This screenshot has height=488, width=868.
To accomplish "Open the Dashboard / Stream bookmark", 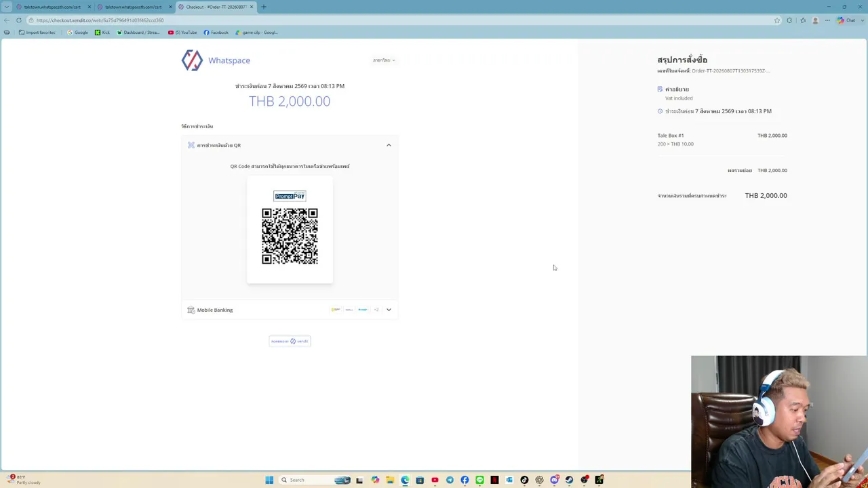I will point(138,33).
